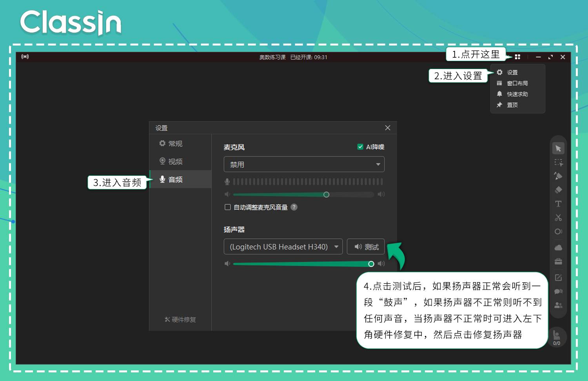
Task: Select 置顶 menu entry
Action: click(x=517, y=105)
